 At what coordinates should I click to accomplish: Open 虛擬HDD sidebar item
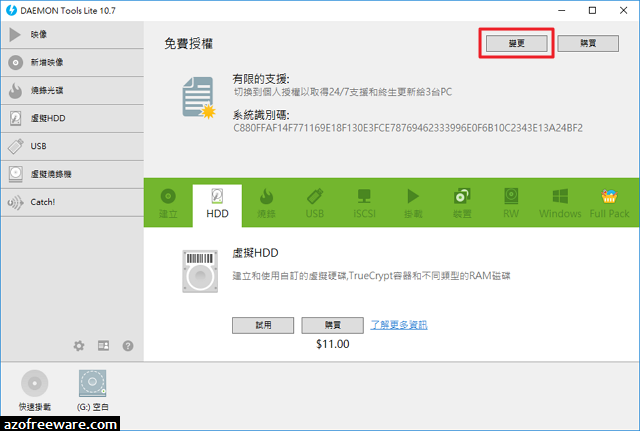coord(72,118)
